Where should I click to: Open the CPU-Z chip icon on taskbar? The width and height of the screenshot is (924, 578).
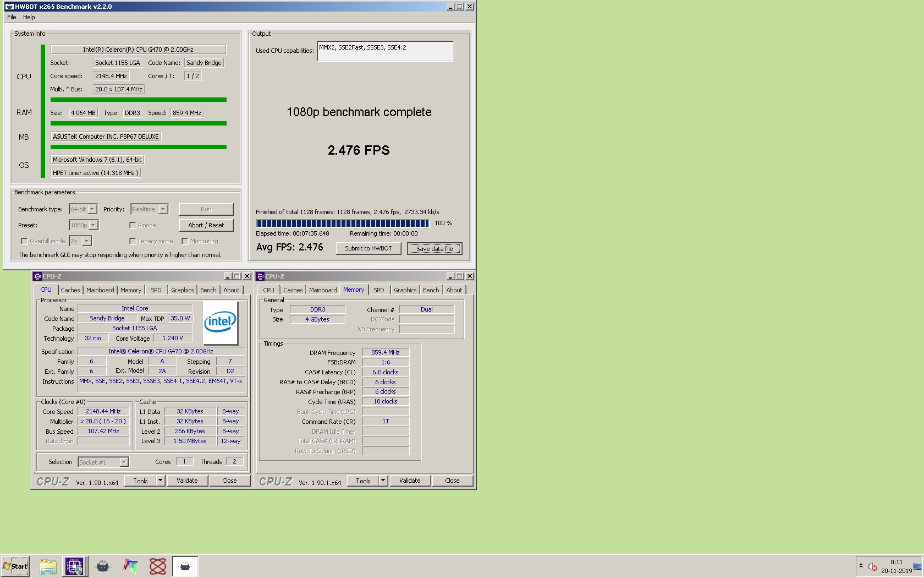click(x=74, y=566)
